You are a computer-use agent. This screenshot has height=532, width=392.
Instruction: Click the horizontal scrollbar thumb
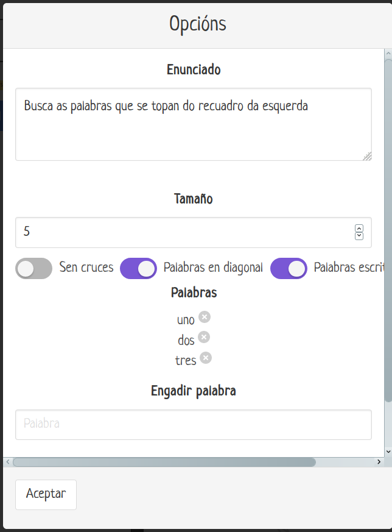pos(164,462)
